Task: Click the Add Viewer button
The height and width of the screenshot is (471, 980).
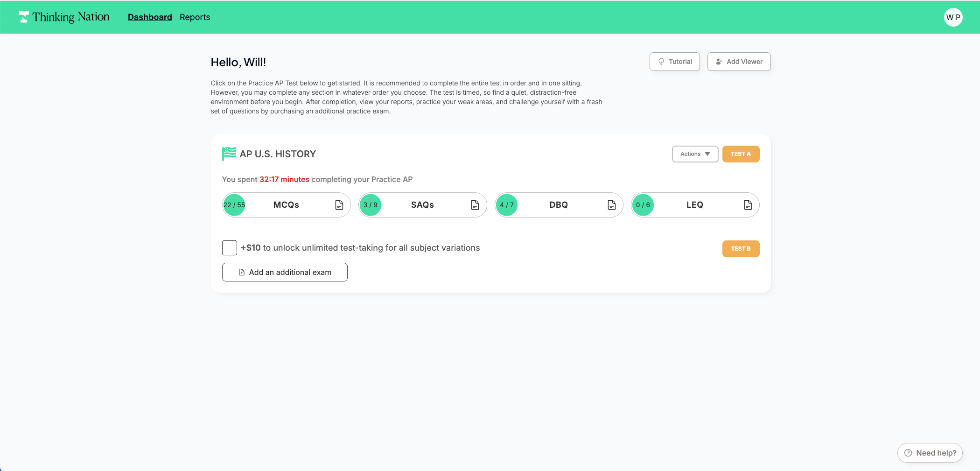Action: (739, 62)
